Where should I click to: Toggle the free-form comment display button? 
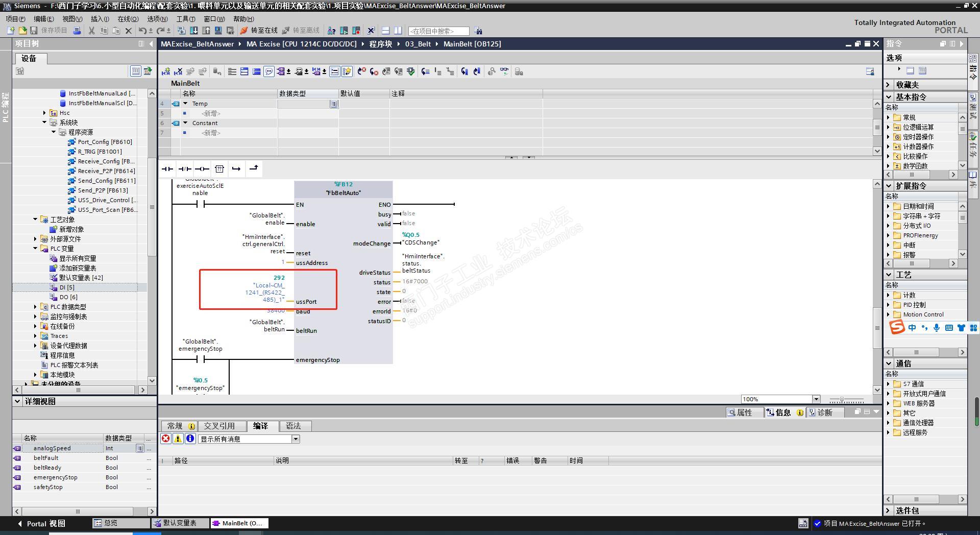[x=269, y=71]
